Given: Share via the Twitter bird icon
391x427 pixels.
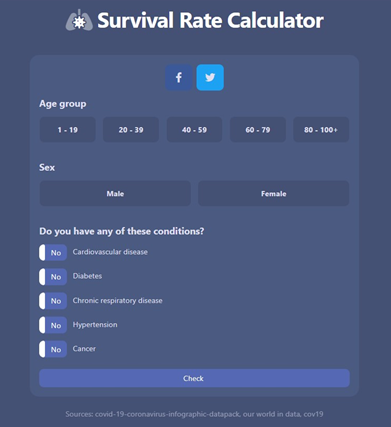Looking at the screenshot, I should 210,77.
